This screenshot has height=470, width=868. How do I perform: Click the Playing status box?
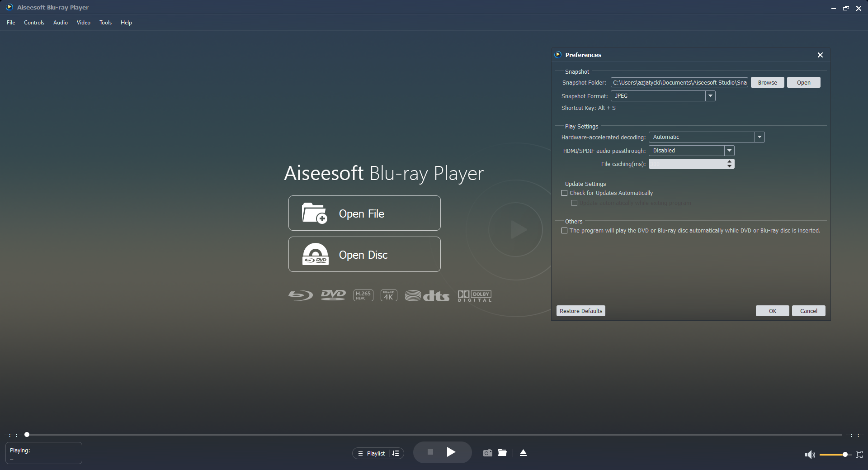pyautogui.click(x=44, y=453)
